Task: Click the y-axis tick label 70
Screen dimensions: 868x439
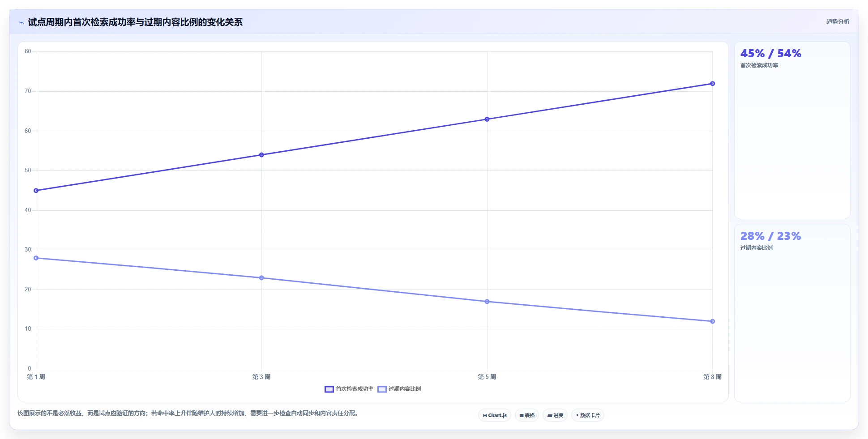Action: [x=28, y=91]
